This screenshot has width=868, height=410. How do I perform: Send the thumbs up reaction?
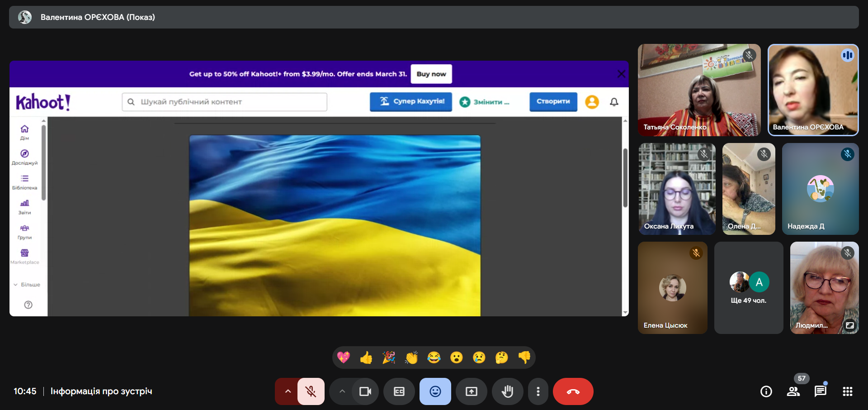[x=366, y=358]
